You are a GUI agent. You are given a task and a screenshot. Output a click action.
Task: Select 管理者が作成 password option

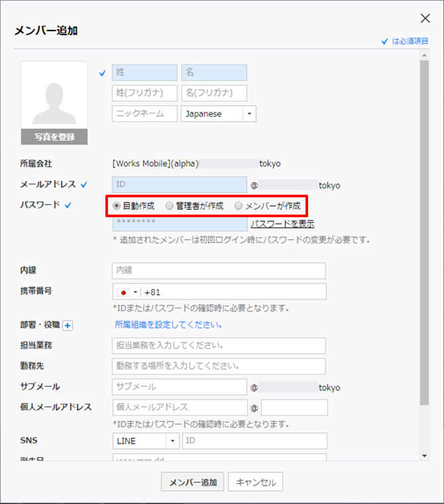point(169,206)
